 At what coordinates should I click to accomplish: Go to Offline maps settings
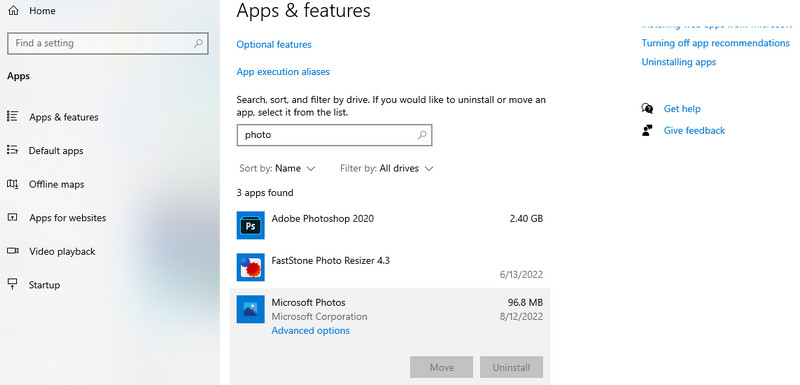[57, 185]
